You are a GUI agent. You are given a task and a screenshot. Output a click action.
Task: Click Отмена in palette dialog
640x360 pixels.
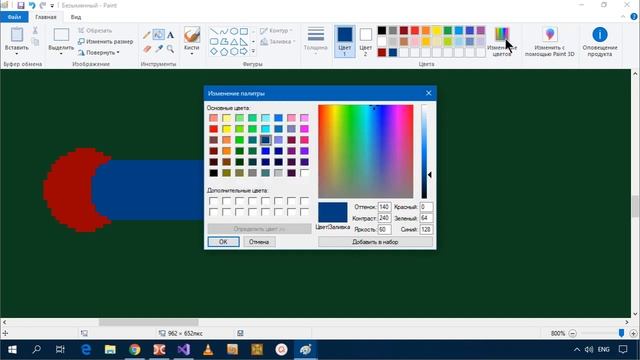[x=259, y=242]
